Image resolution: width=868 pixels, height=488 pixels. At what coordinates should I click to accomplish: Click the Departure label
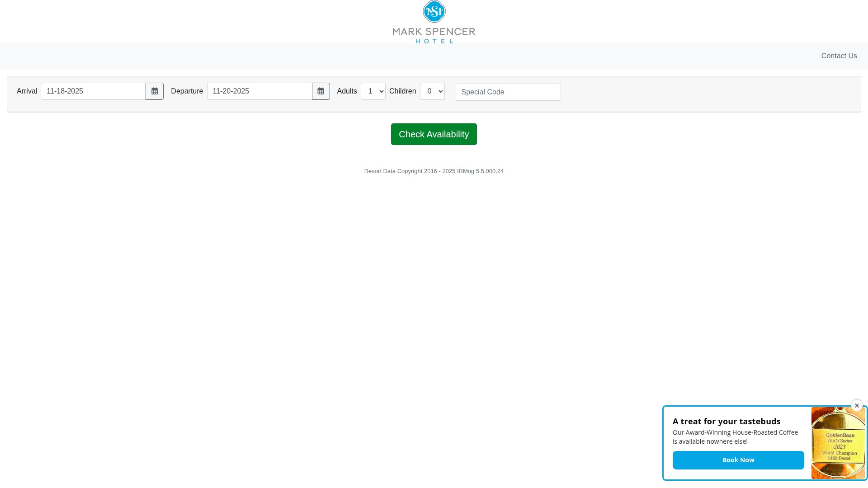pyautogui.click(x=187, y=91)
